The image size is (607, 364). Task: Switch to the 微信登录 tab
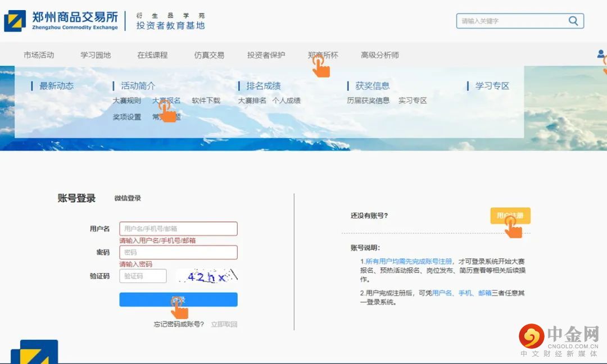click(x=128, y=198)
